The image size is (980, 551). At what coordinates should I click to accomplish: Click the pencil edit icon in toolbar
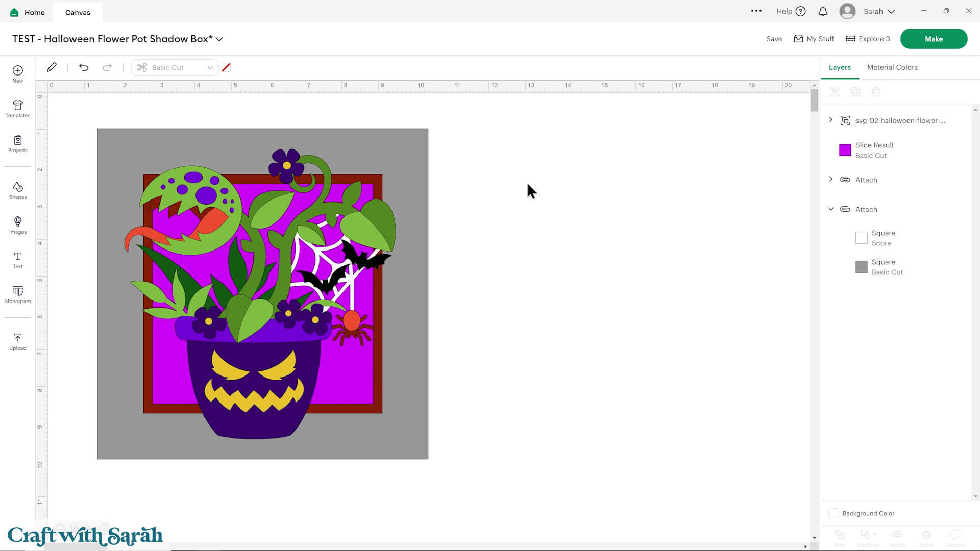pos(52,67)
